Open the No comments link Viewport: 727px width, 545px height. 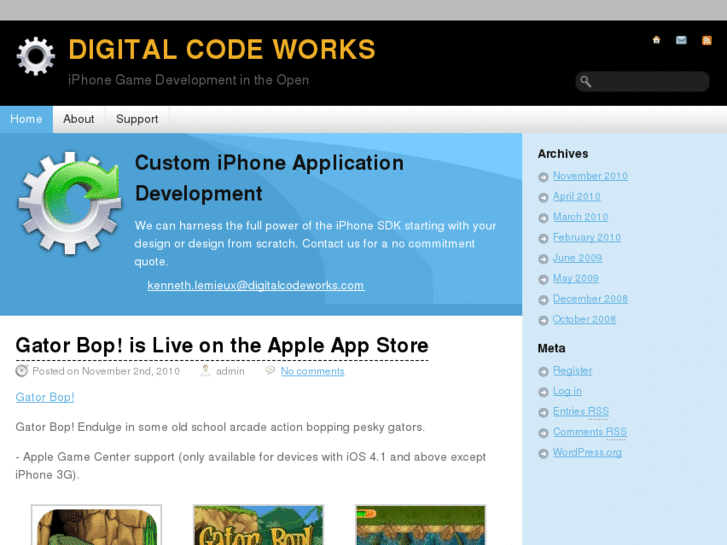coord(312,371)
